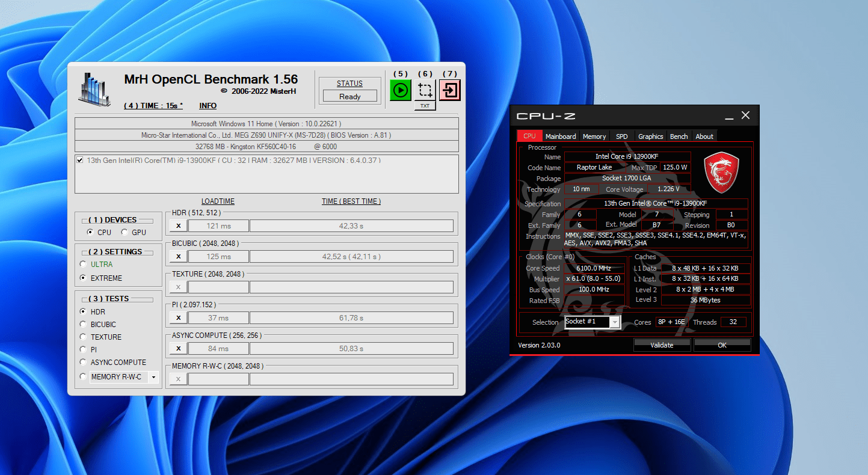Click the Intel Core i9 13900KF name field

pos(627,157)
